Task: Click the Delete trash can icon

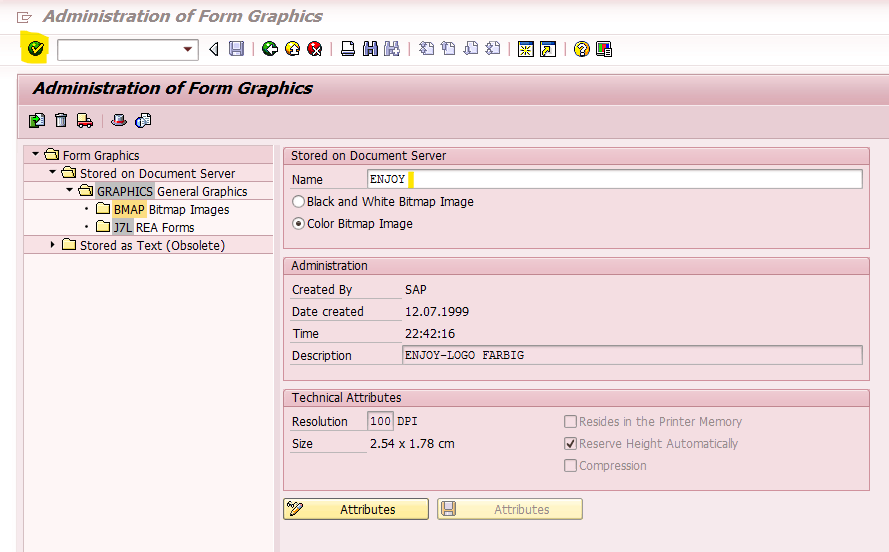Action: point(61,120)
